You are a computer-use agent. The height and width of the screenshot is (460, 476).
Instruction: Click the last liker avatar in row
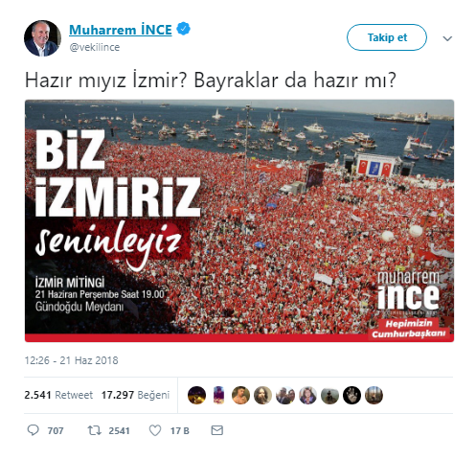(374, 395)
